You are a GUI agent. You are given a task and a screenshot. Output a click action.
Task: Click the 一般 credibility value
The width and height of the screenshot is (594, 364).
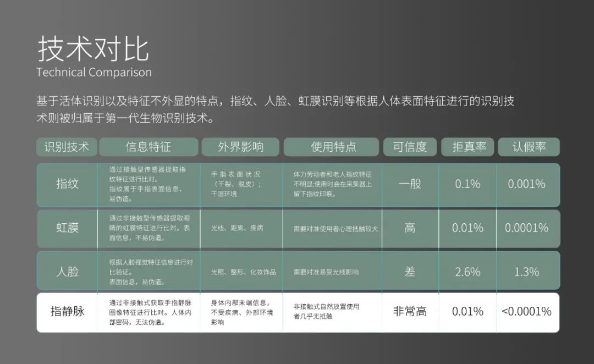click(x=410, y=184)
